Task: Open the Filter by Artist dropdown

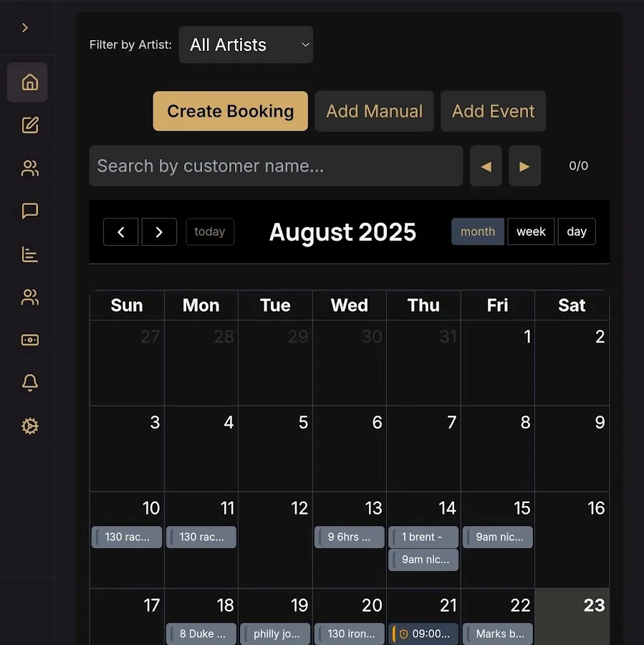Action: point(246,44)
